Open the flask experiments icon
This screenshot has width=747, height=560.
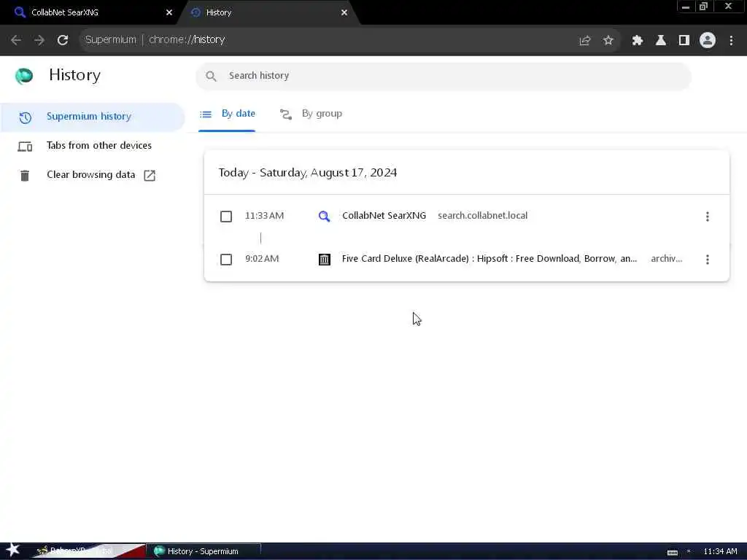tap(660, 41)
